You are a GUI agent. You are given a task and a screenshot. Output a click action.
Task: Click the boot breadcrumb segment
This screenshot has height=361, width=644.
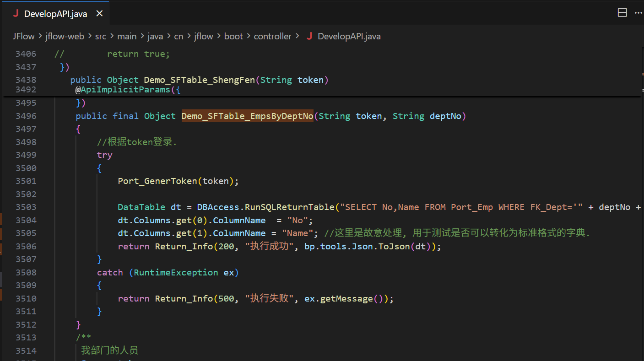coord(233,36)
